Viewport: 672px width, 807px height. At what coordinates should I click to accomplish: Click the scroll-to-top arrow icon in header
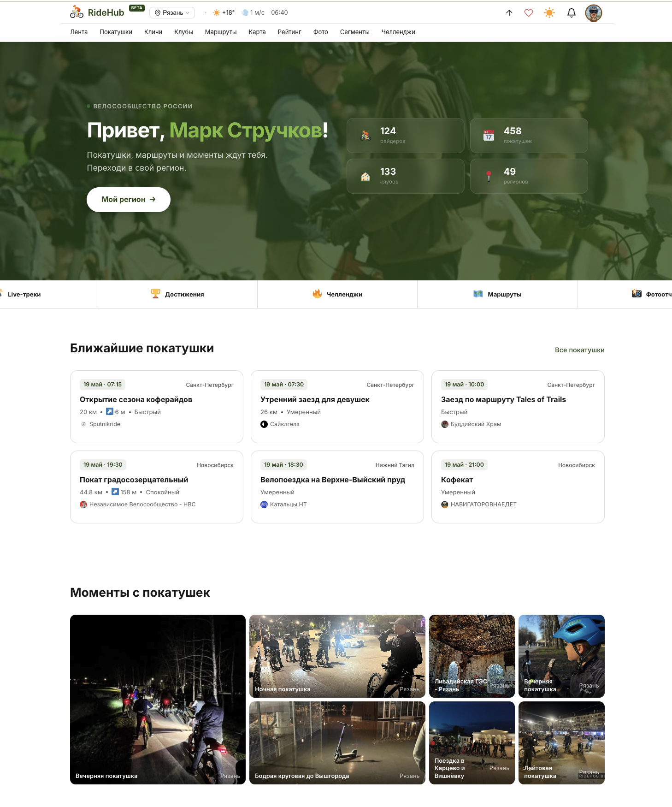point(509,13)
